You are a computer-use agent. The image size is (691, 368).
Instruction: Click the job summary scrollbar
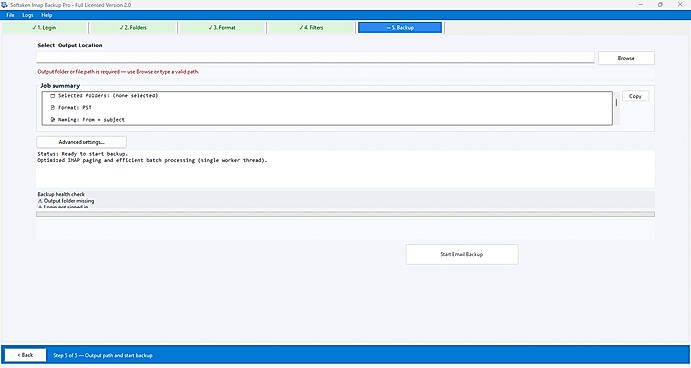click(617, 108)
